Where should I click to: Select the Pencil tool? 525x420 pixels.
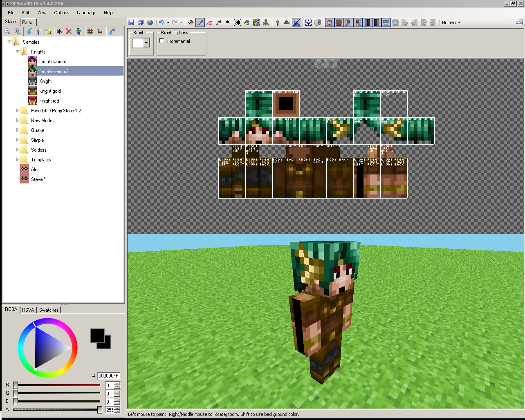(x=200, y=23)
